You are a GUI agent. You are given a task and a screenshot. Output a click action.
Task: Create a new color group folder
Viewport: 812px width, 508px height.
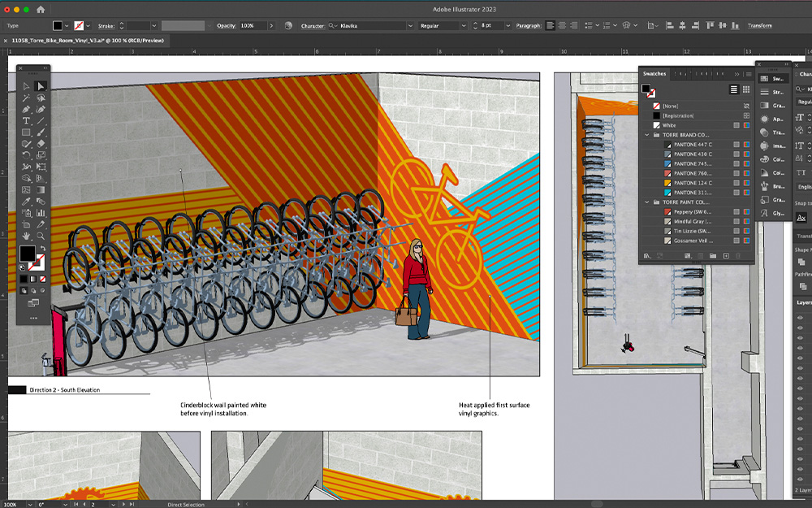pos(713,255)
